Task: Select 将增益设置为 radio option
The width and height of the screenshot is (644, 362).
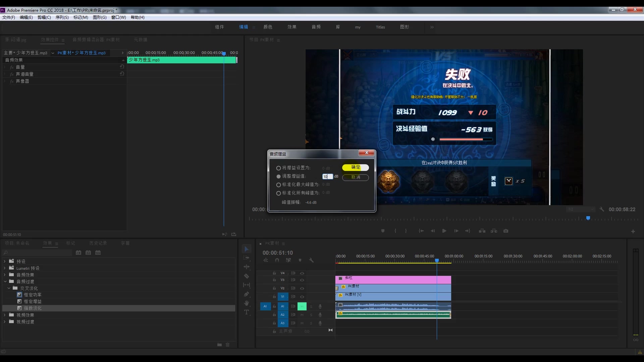Action: click(278, 168)
